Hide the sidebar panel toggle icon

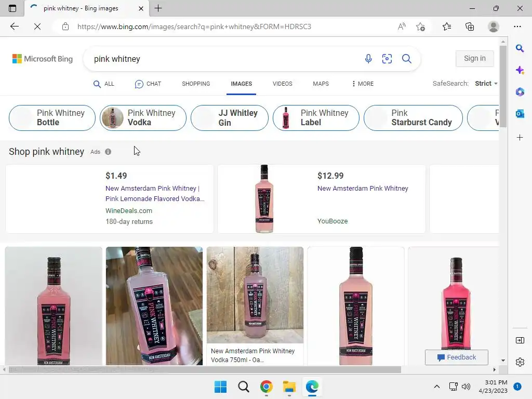pyautogui.click(x=520, y=340)
